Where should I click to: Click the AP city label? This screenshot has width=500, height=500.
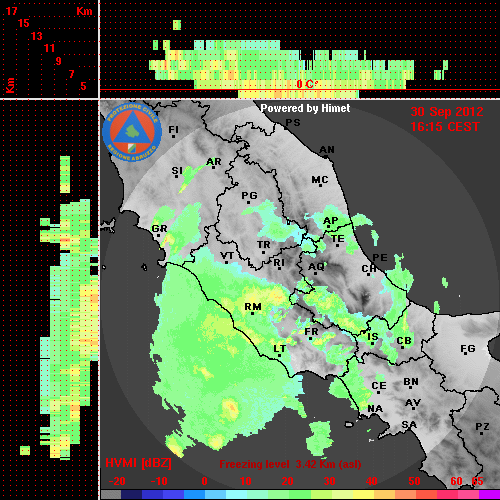click(331, 221)
